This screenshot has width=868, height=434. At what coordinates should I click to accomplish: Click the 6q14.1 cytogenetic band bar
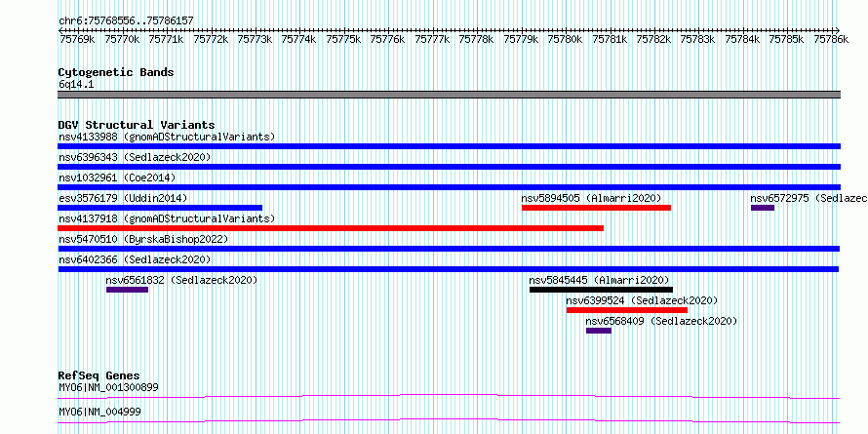pos(449,95)
